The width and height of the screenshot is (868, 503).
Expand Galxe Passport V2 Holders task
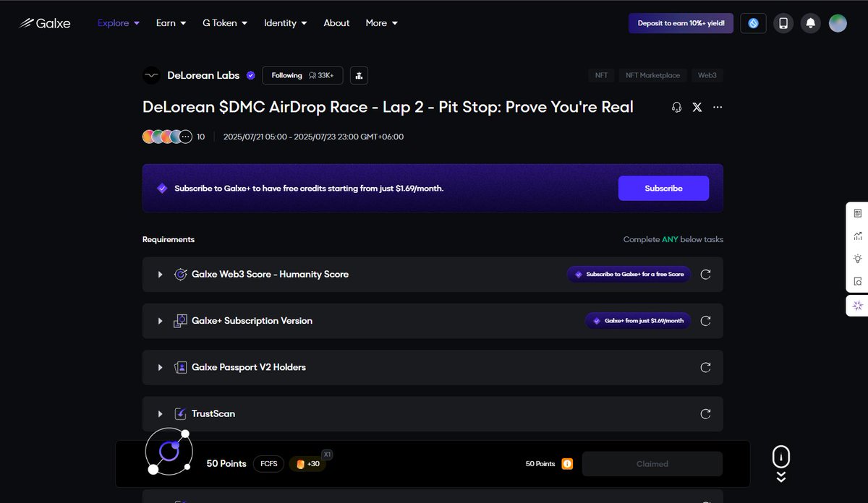pos(161,367)
